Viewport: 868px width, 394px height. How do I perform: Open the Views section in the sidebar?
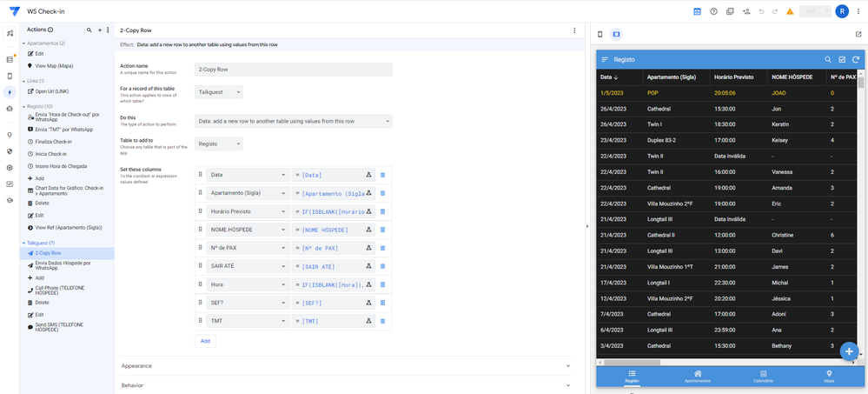click(x=10, y=76)
